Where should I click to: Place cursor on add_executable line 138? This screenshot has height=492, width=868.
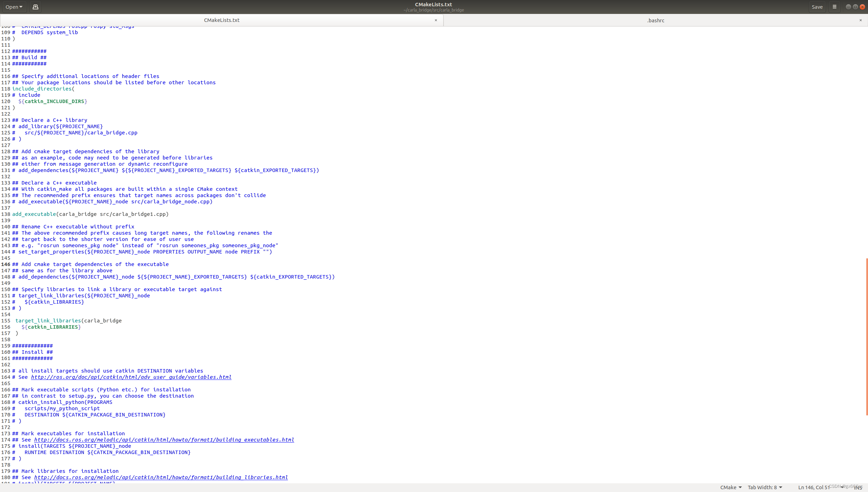(91, 214)
